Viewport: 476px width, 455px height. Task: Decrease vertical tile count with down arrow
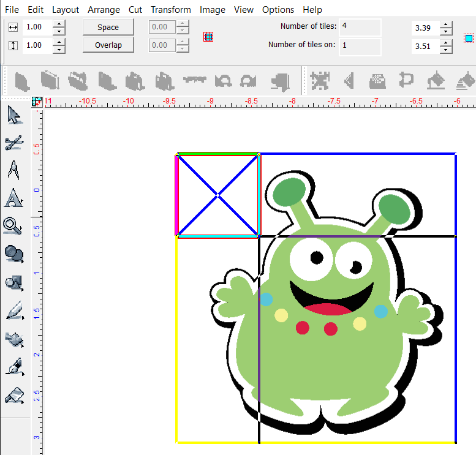tap(59, 49)
